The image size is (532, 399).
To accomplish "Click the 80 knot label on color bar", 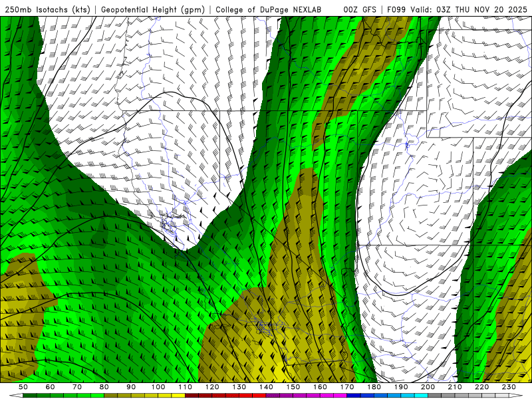I will coord(104,387).
